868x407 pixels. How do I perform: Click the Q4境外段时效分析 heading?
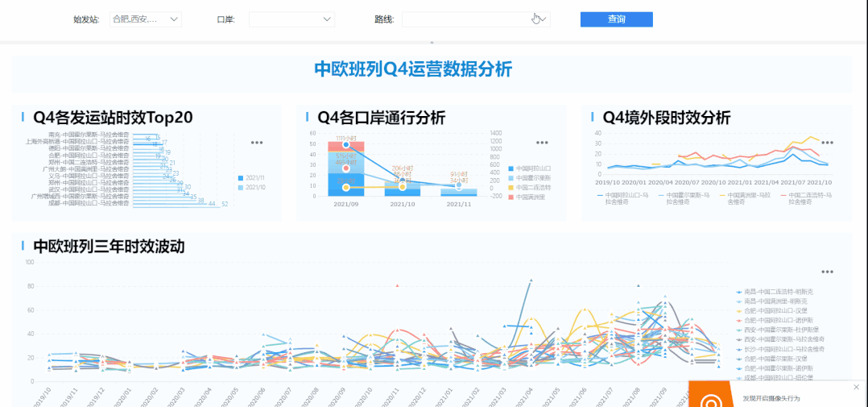point(667,118)
